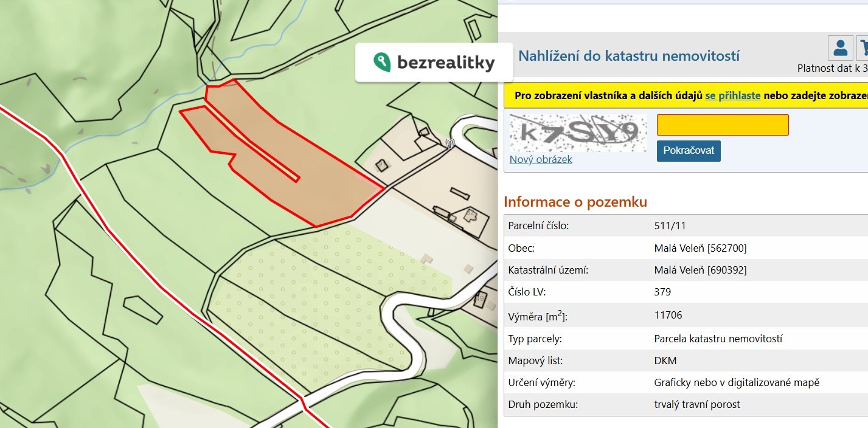
Task: Select parcel number value 511/11
Action: pyautogui.click(x=670, y=226)
